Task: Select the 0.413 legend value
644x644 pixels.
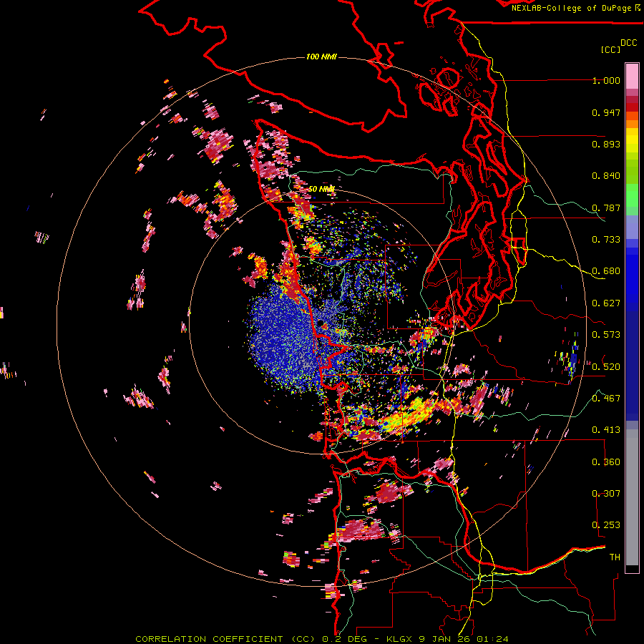Action: click(606, 430)
